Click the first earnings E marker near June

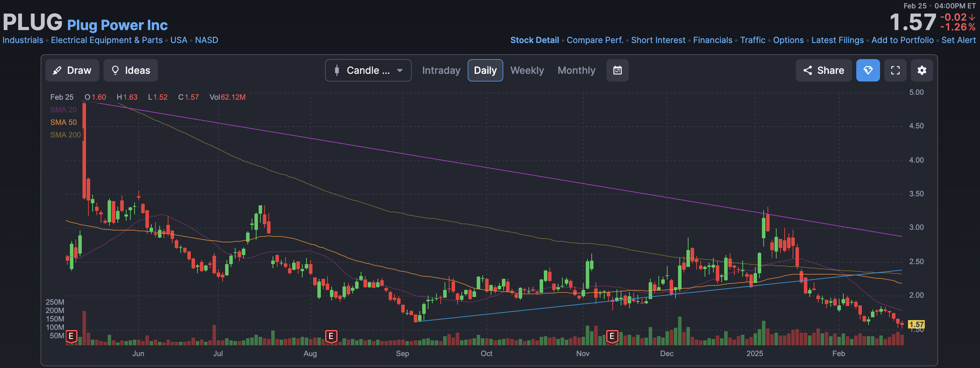click(71, 337)
